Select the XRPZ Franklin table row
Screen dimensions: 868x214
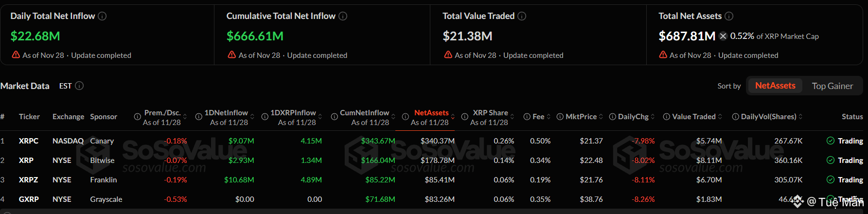(104, 180)
